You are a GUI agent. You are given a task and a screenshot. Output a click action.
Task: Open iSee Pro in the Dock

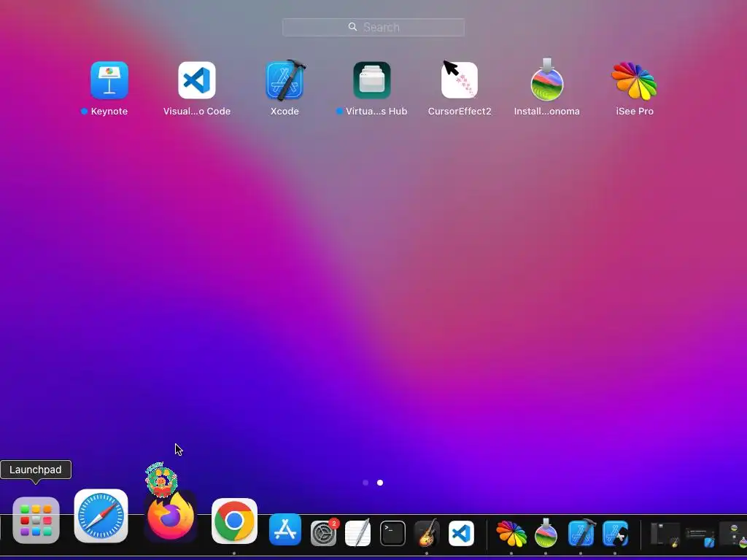(x=511, y=533)
